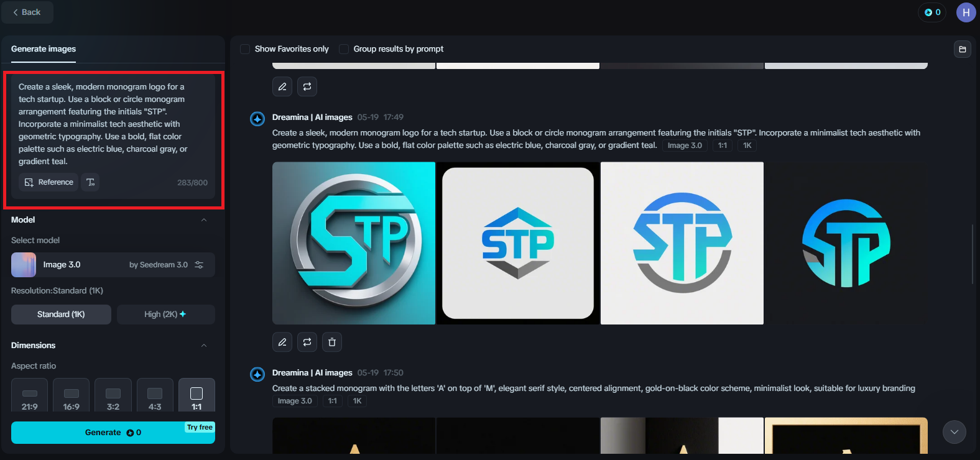The image size is (980, 460).
Task: Collapse the Dimensions section
Action: pyautogui.click(x=204, y=346)
